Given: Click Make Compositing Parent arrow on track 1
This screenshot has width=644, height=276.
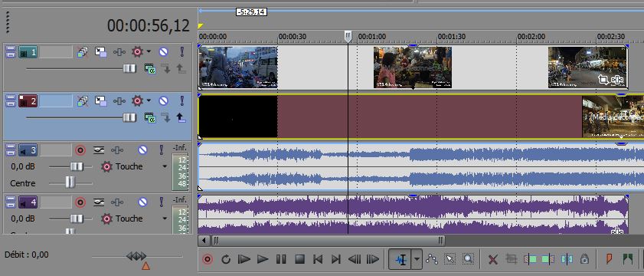Looking at the screenshot, I should point(181,69).
